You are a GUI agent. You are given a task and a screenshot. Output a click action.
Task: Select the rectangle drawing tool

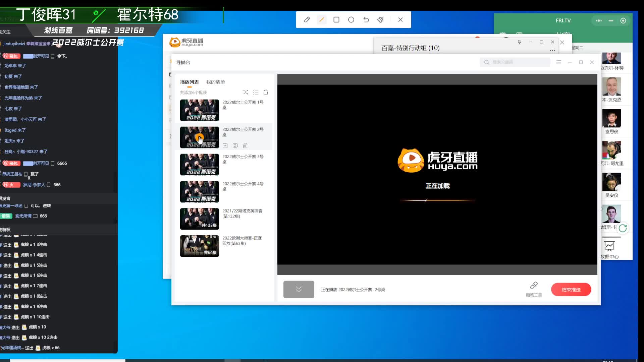click(x=336, y=19)
